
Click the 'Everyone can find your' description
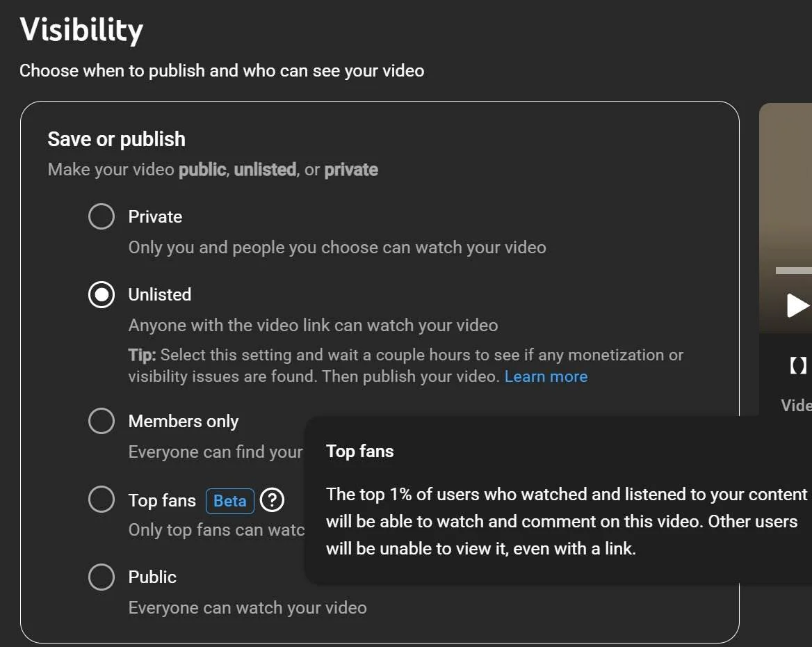coord(216,452)
